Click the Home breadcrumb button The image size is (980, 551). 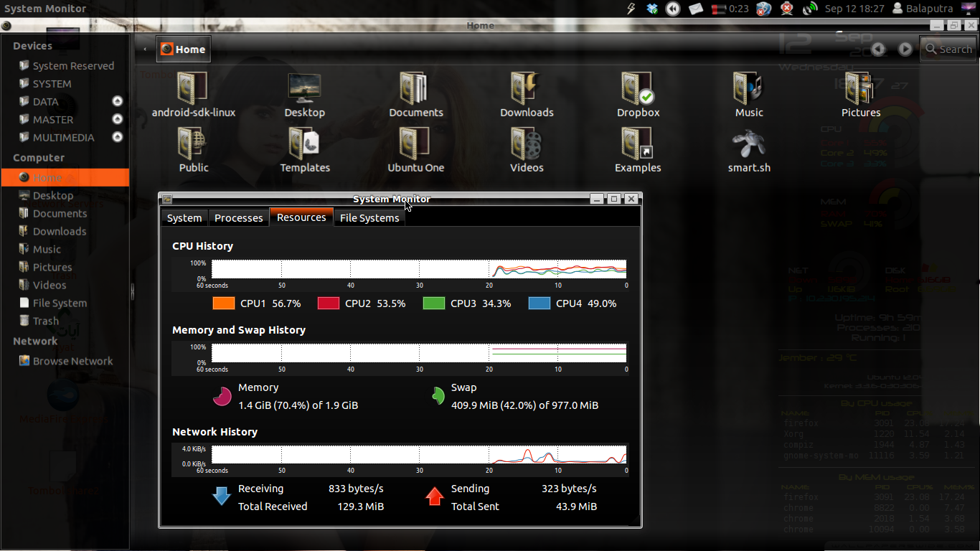click(183, 49)
